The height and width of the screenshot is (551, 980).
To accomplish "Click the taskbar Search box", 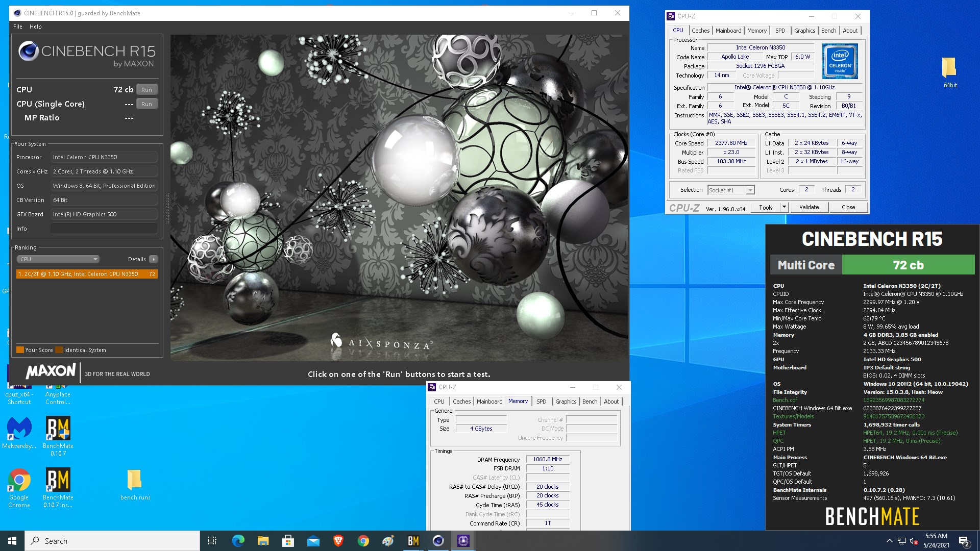I will 112,541.
